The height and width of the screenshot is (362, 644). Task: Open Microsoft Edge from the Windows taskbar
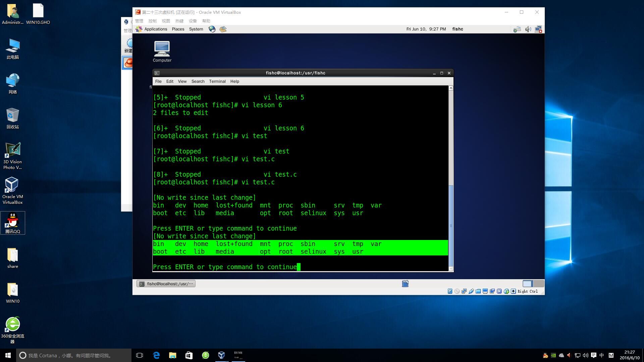156,355
